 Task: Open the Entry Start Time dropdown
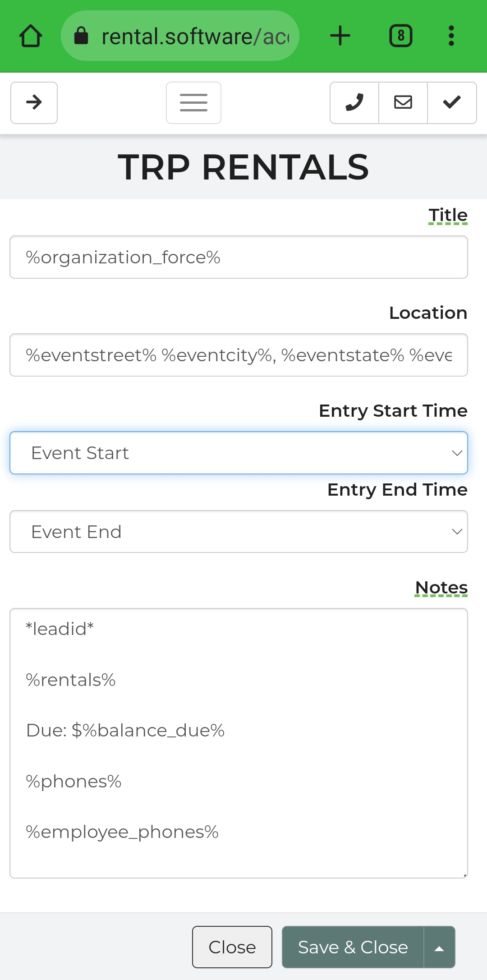239,453
